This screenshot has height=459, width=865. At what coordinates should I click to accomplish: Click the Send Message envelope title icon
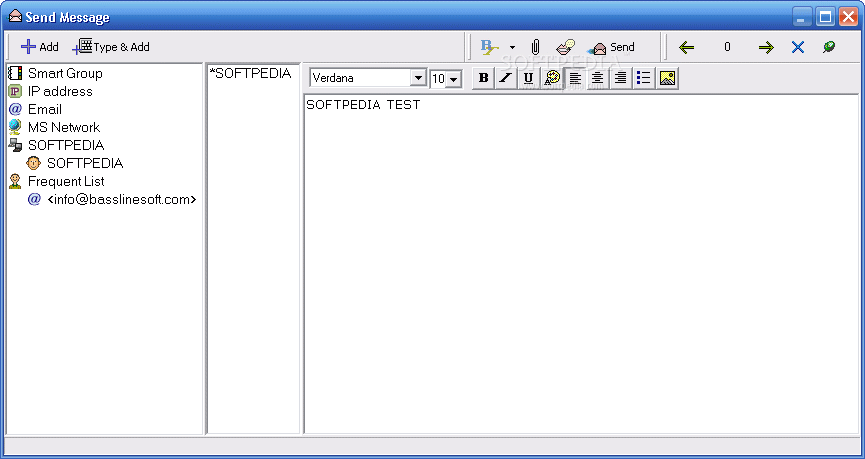15,16
